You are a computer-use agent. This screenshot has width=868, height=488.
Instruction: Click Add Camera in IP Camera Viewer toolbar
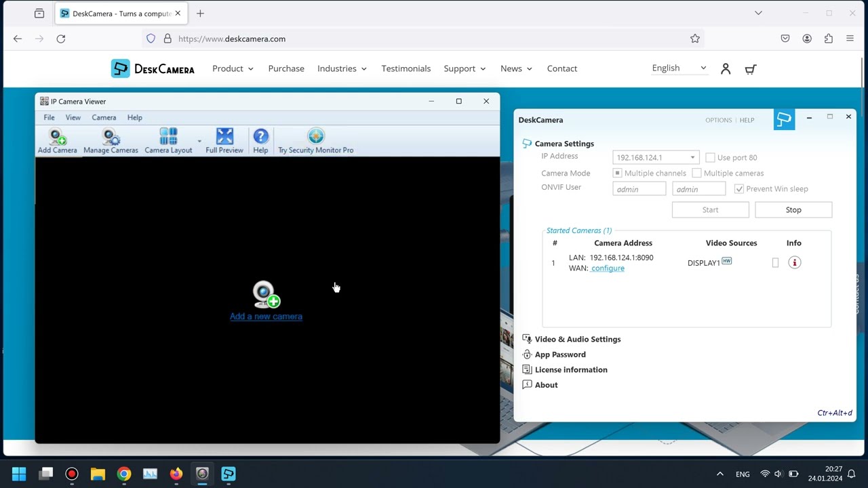pos(57,141)
